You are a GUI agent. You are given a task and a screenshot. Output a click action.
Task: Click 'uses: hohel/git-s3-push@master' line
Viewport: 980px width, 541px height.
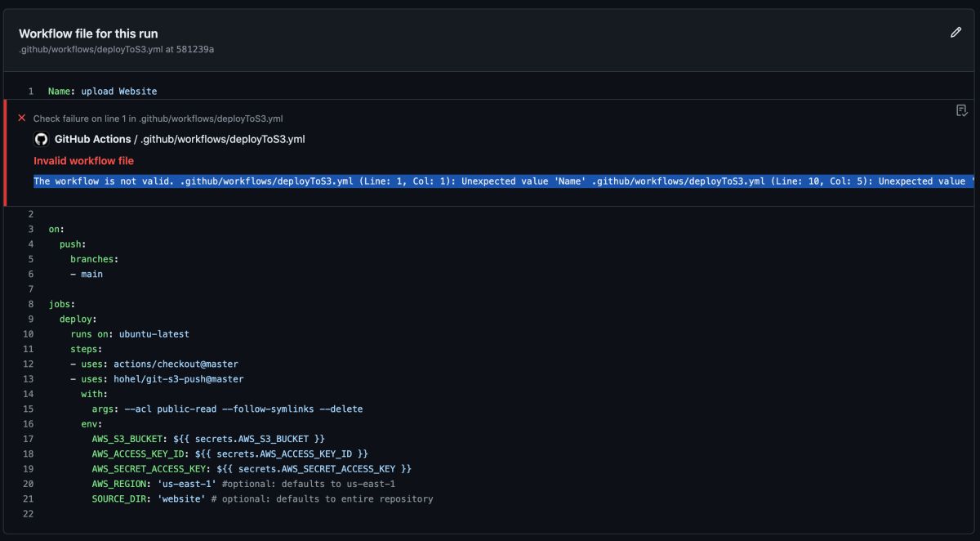[x=157, y=378]
